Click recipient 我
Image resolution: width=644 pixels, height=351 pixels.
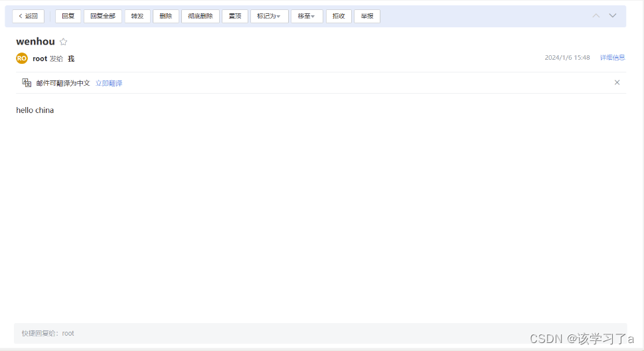(71, 58)
